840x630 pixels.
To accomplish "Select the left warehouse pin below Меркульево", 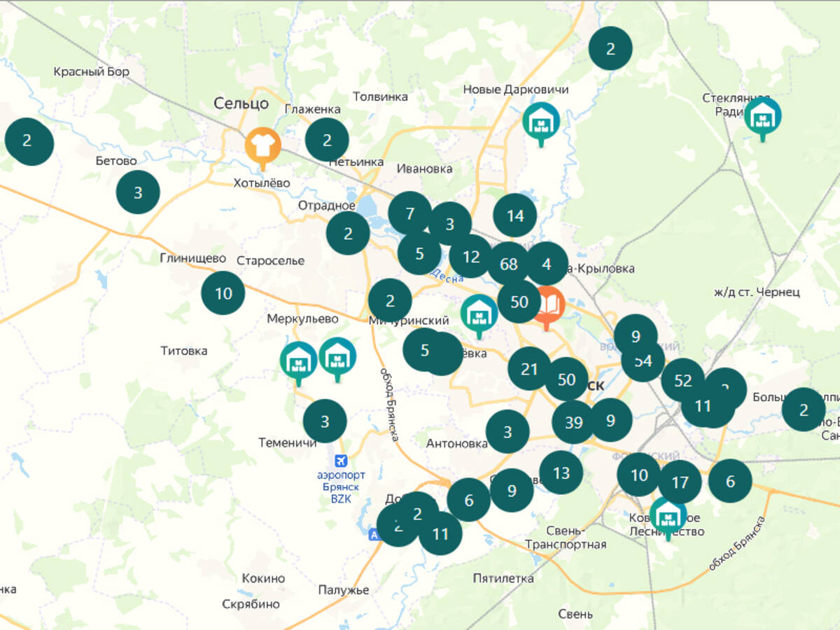I will (x=299, y=360).
